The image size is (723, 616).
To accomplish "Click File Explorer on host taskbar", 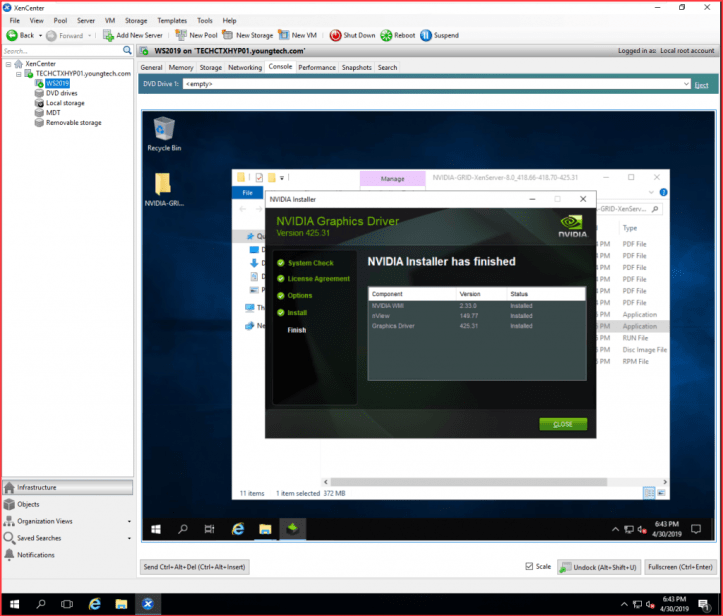I will pos(121,604).
